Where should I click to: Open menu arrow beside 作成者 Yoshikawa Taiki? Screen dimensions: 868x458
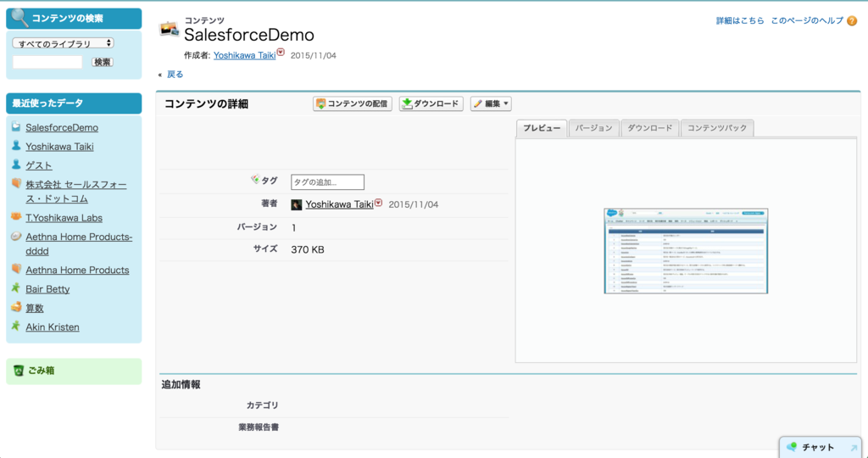pos(281,52)
